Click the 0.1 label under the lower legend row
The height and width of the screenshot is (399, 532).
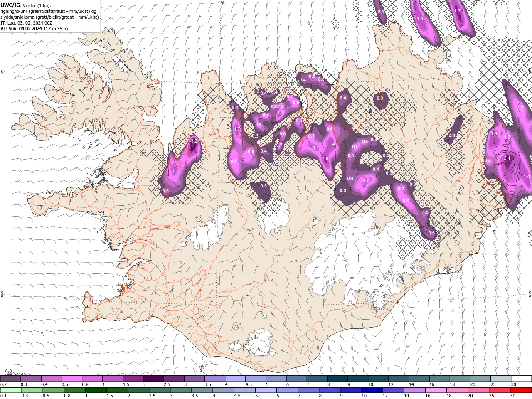3,396
